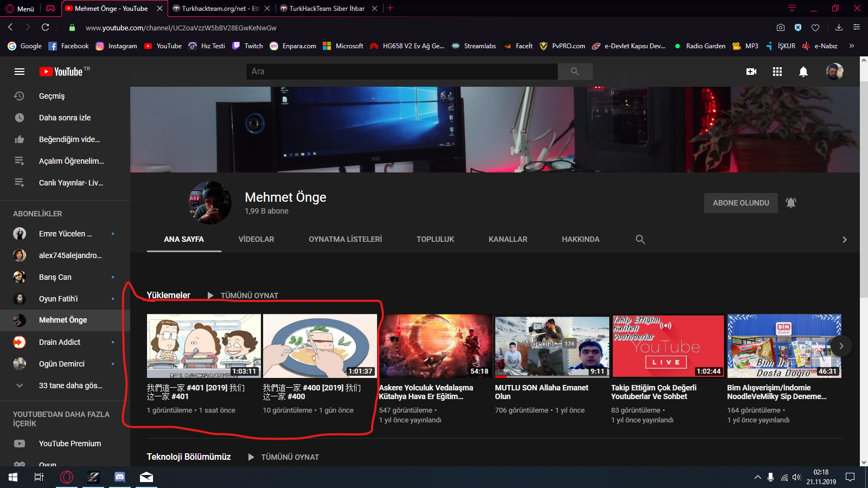Image resolution: width=868 pixels, height=488 pixels.
Task: Click the browser address bar URL
Action: click(181, 28)
